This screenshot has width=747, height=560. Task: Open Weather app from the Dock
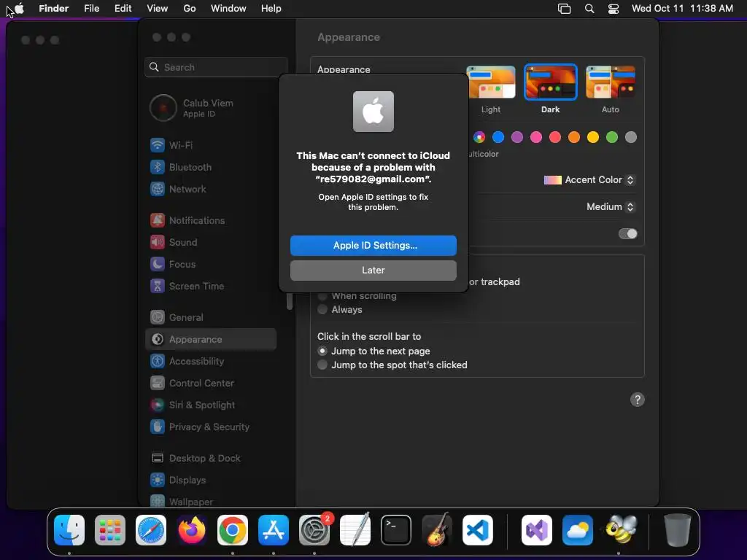578,530
